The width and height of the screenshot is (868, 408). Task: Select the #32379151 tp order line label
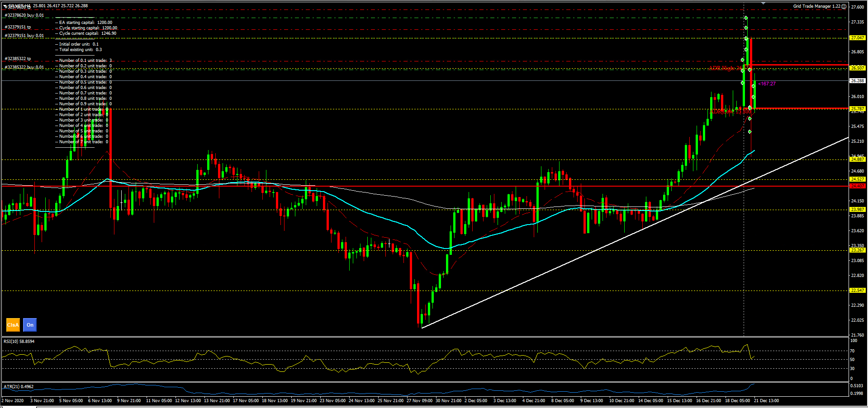click(18, 27)
